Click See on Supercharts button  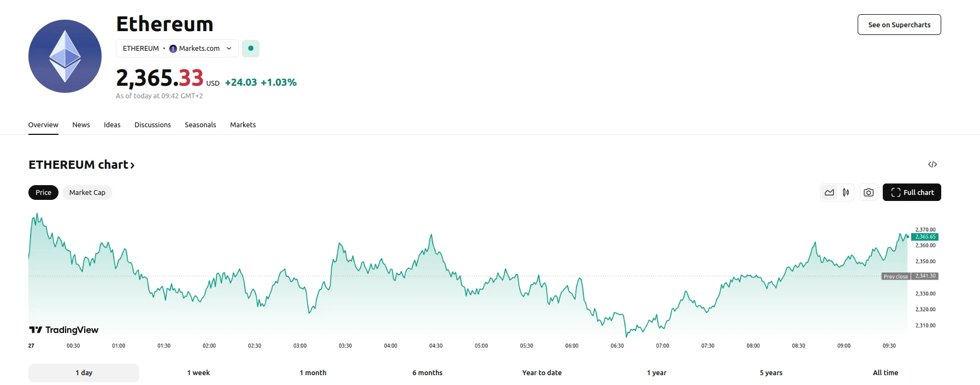pos(899,25)
